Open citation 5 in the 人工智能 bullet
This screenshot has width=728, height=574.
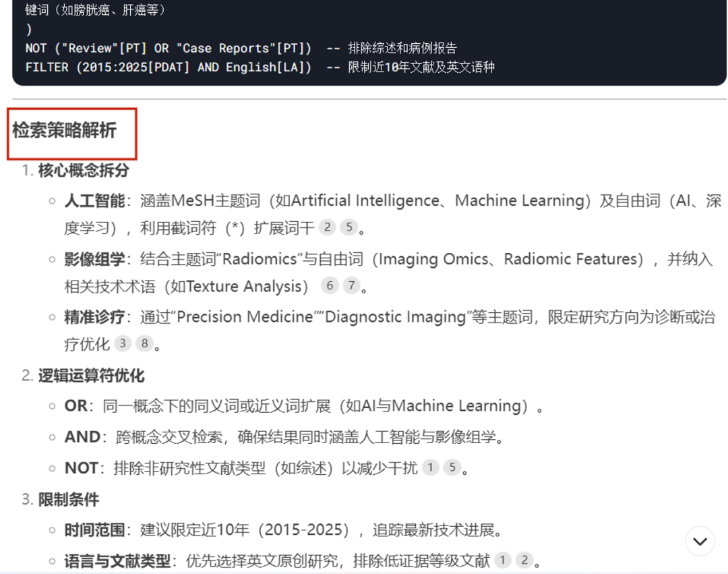click(x=349, y=227)
